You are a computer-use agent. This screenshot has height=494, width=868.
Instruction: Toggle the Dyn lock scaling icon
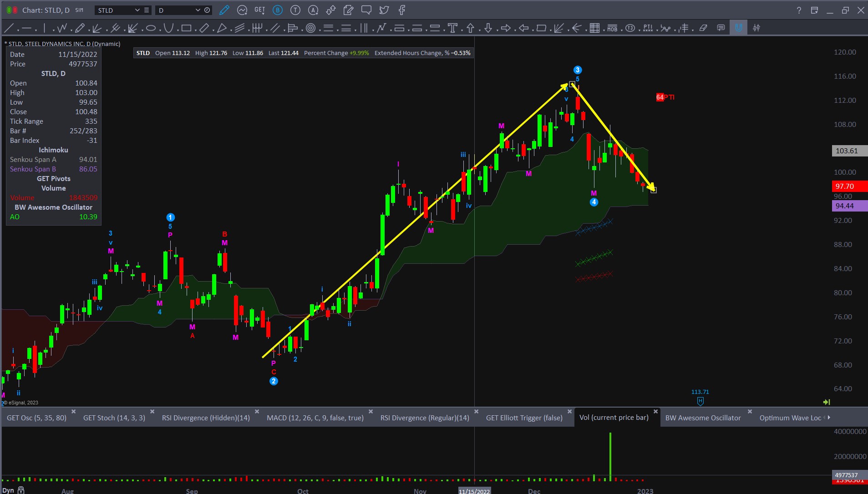[21, 490]
